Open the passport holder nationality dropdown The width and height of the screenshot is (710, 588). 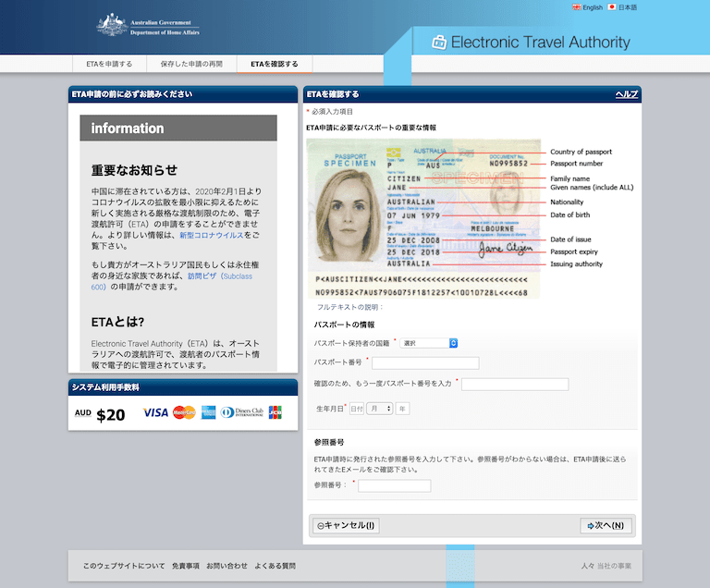[x=429, y=343]
